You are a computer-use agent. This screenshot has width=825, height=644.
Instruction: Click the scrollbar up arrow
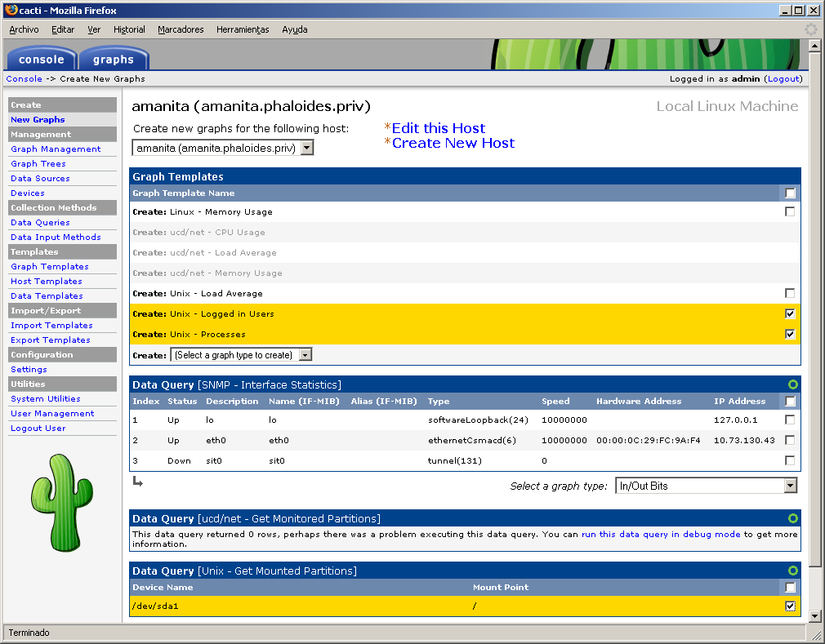pos(814,46)
